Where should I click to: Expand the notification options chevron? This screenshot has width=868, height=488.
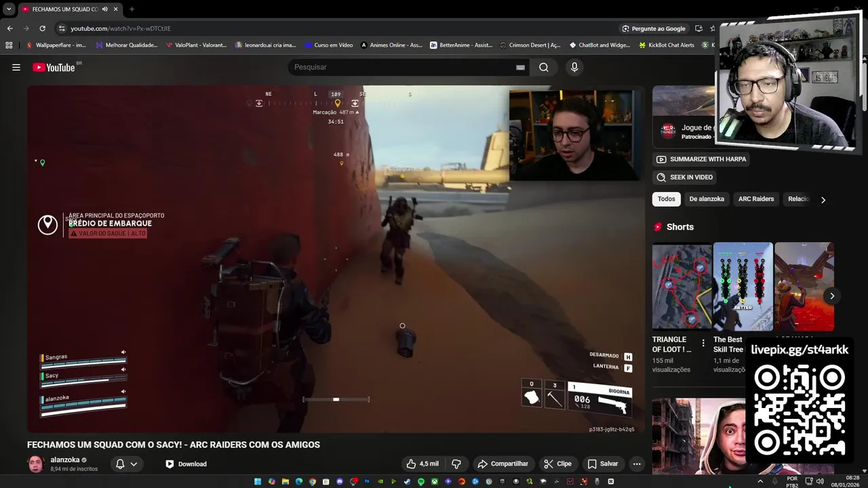[134, 464]
